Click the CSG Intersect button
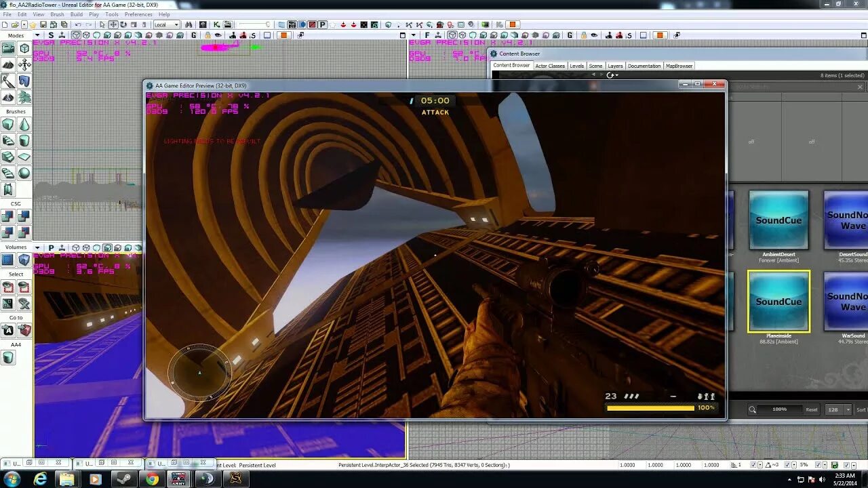868x488 pixels. click(8, 233)
